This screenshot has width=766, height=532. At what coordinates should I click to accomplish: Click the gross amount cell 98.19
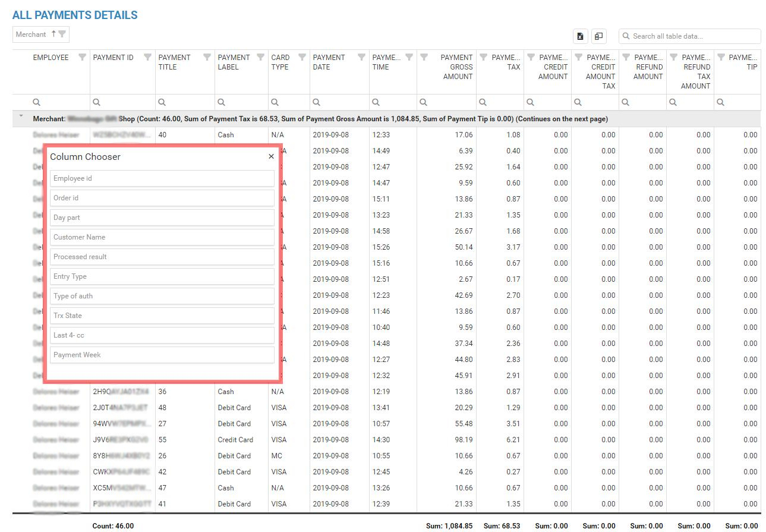[463, 440]
